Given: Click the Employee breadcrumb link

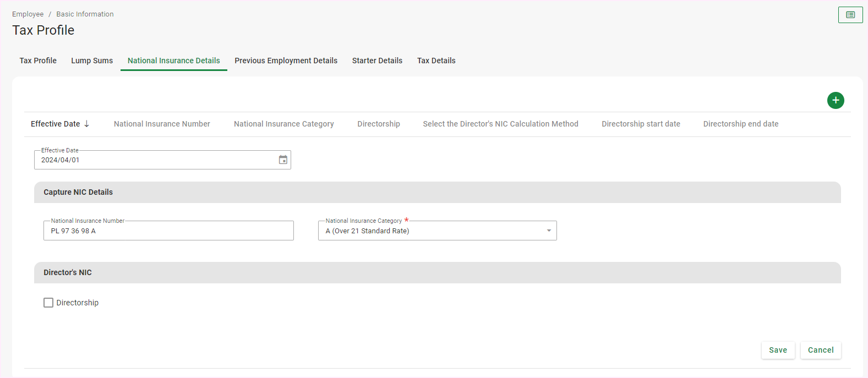Looking at the screenshot, I should [28, 14].
